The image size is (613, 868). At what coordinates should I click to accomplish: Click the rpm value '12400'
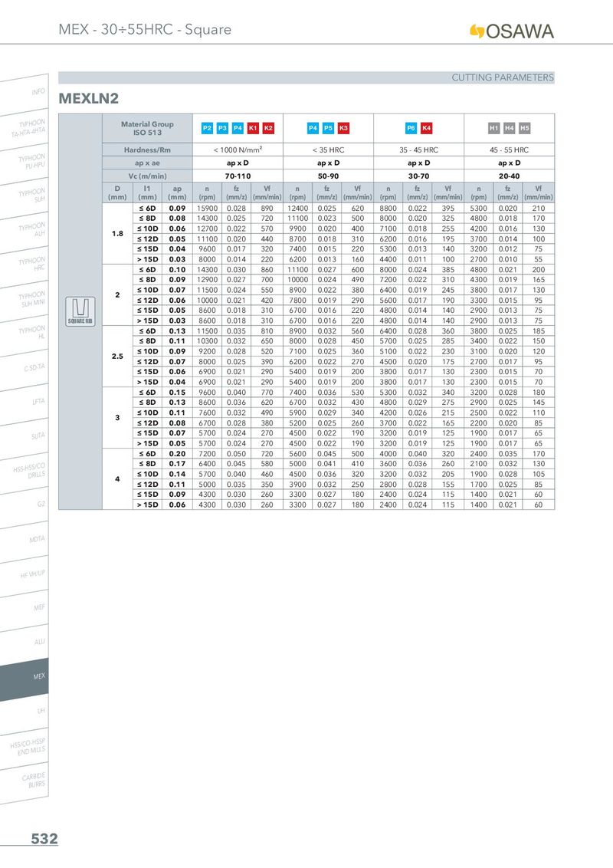[x=297, y=208]
